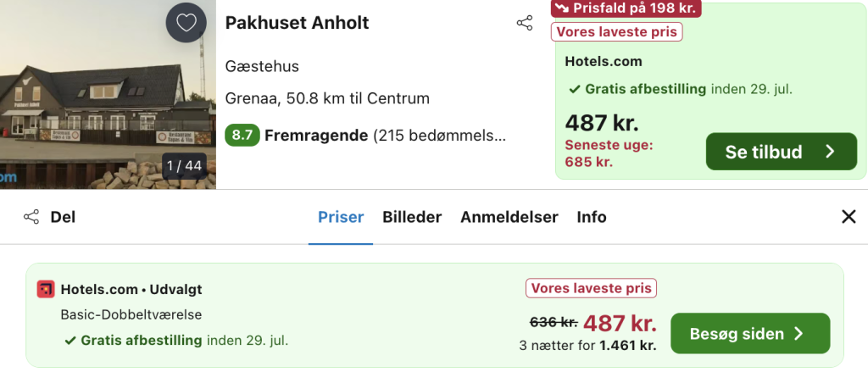The width and height of the screenshot is (868, 372).
Task: Click the 8.7 rating badge
Action: click(242, 136)
